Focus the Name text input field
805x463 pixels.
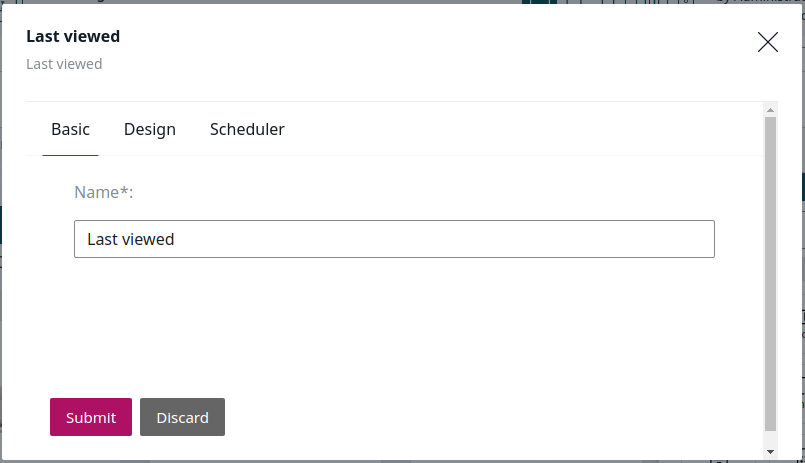(394, 239)
